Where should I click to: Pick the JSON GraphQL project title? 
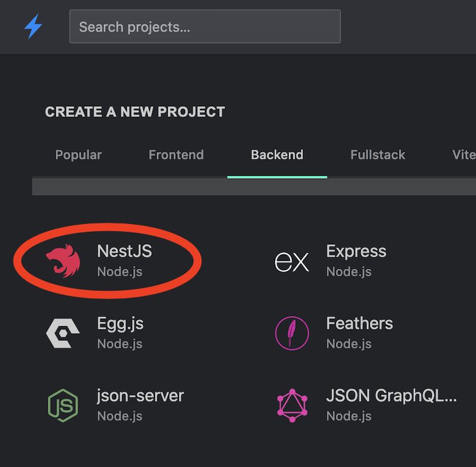coord(391,396)
